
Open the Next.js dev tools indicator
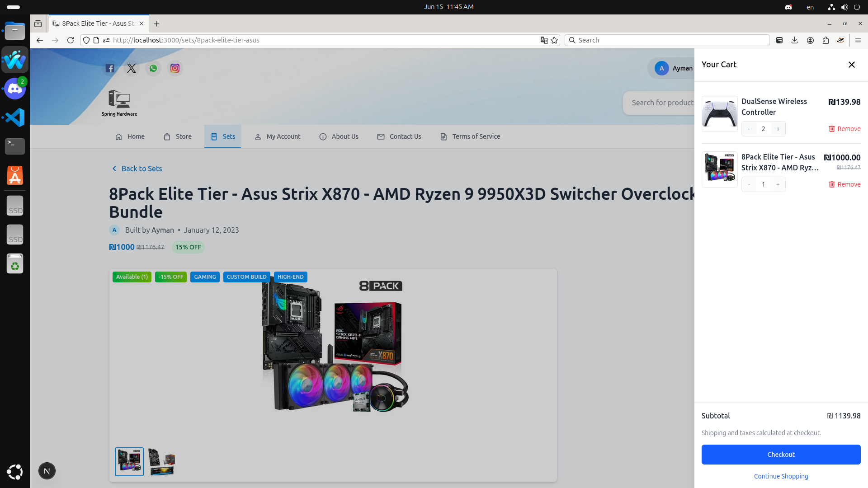47,471
